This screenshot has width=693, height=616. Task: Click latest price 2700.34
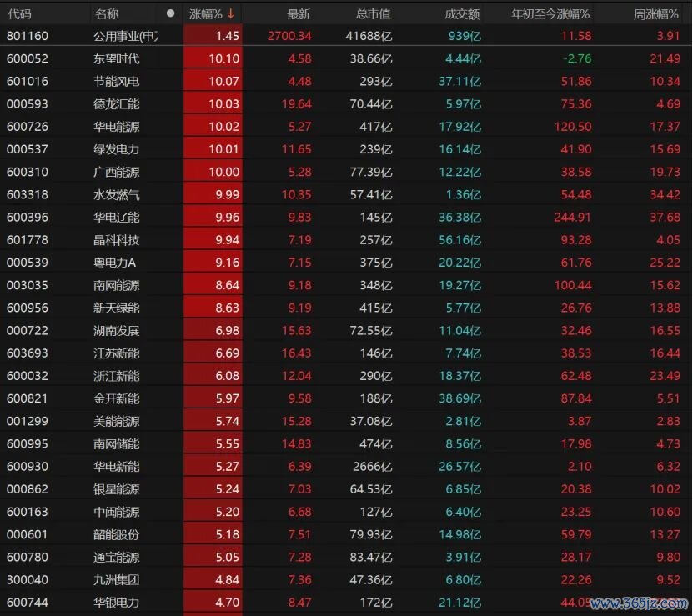(x=289, y=36)
